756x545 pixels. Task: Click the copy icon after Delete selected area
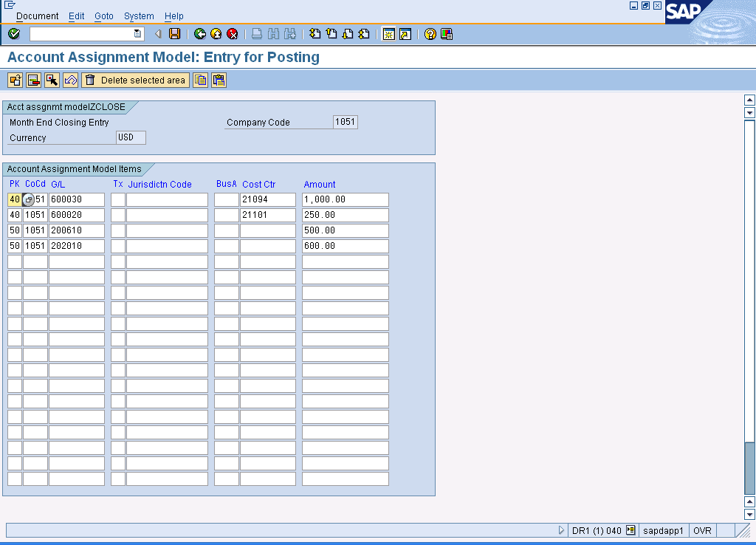click(201, 80)
